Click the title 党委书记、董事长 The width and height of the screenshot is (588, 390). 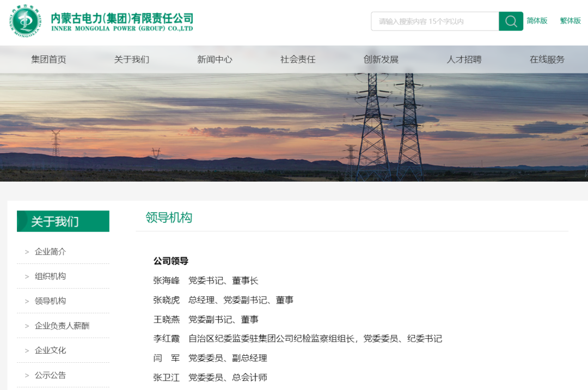click(x=224, y=281)
